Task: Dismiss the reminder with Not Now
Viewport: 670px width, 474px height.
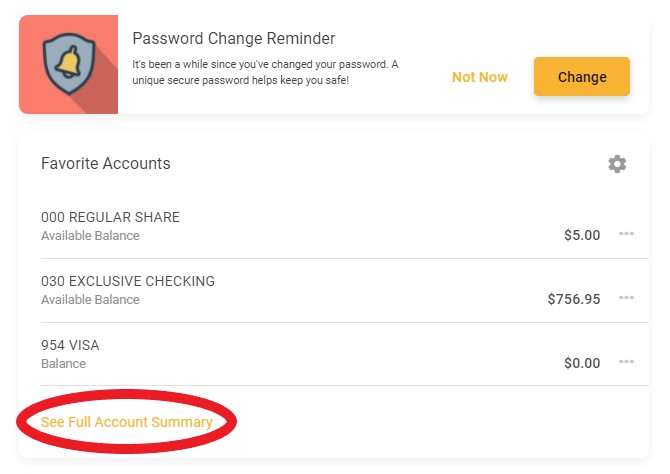Action: pos(479,77)
